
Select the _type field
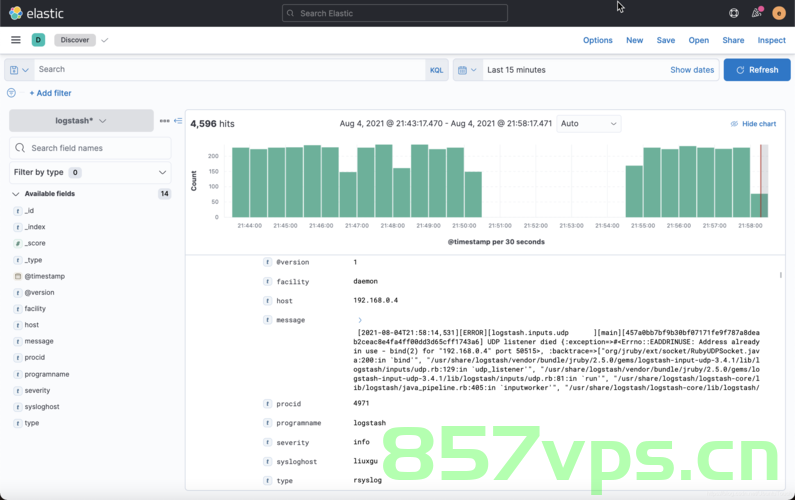(33, 260)
